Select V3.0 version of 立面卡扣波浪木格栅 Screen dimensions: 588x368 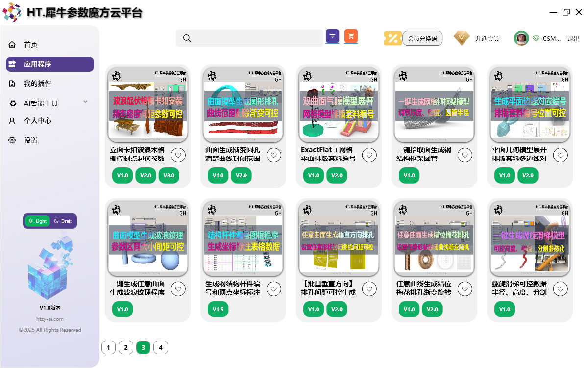[x=169, y=175]
